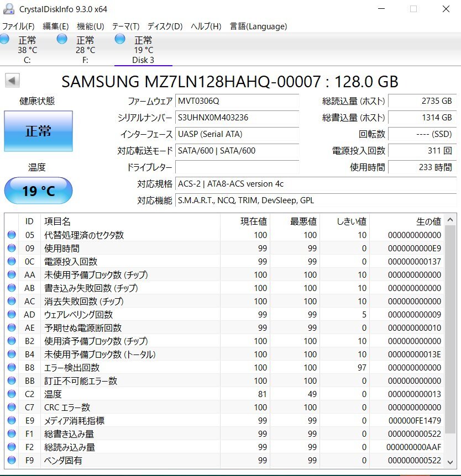This screenshot has height=476, width=461.
Task: Click the firmware field MVT0306Q
Action: point(237,101)
